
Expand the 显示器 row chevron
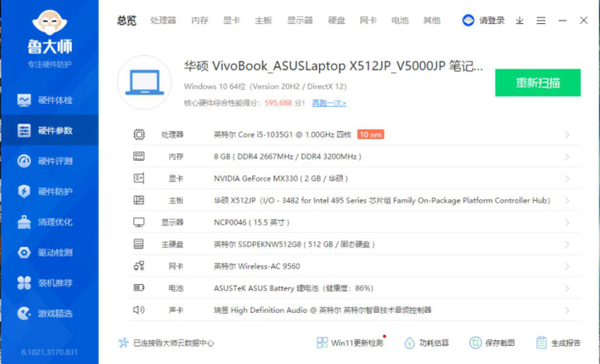click(567, 222)
